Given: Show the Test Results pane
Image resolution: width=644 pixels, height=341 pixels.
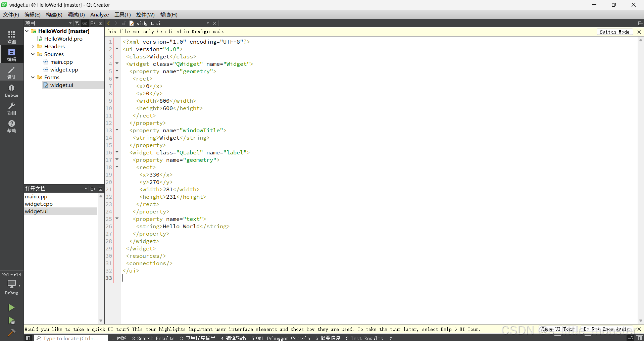Looking at the screenshot, I should tap(364, 338).
